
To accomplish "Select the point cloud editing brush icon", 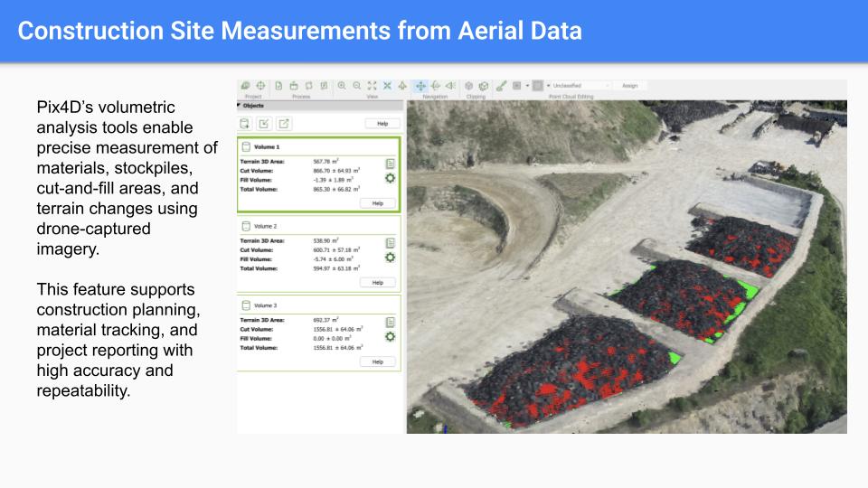I will click(501, 86).
